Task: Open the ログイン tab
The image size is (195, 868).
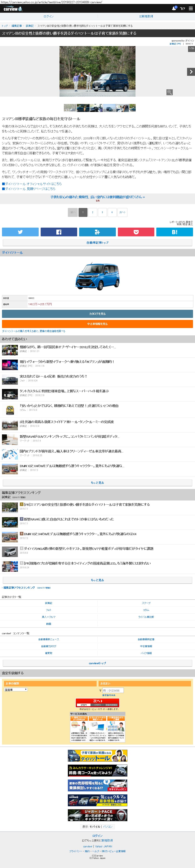Action: click(x=48, y=16)
